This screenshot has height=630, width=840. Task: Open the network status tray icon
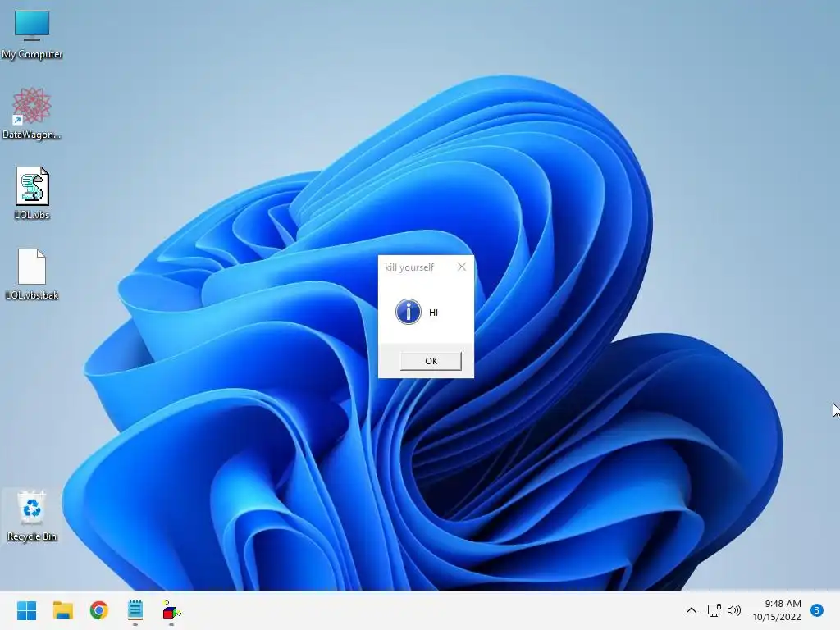[714, 610]
